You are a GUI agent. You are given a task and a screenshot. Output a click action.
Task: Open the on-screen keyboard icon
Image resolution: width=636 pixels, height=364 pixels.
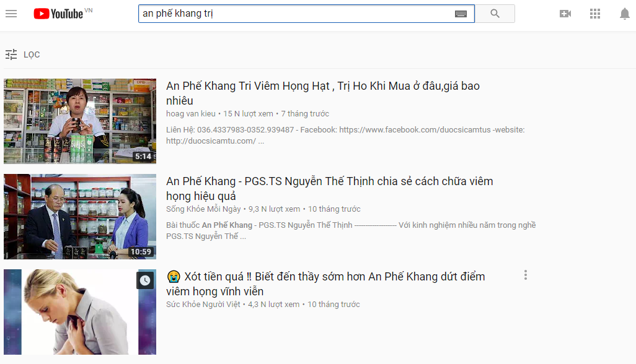click(x=461, y=14)
